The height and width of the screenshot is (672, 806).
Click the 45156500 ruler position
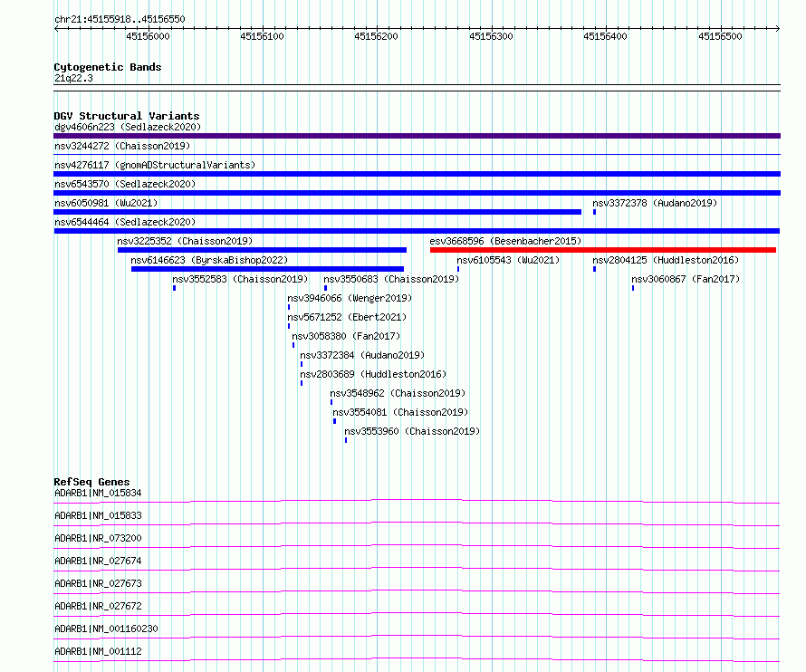720,36
